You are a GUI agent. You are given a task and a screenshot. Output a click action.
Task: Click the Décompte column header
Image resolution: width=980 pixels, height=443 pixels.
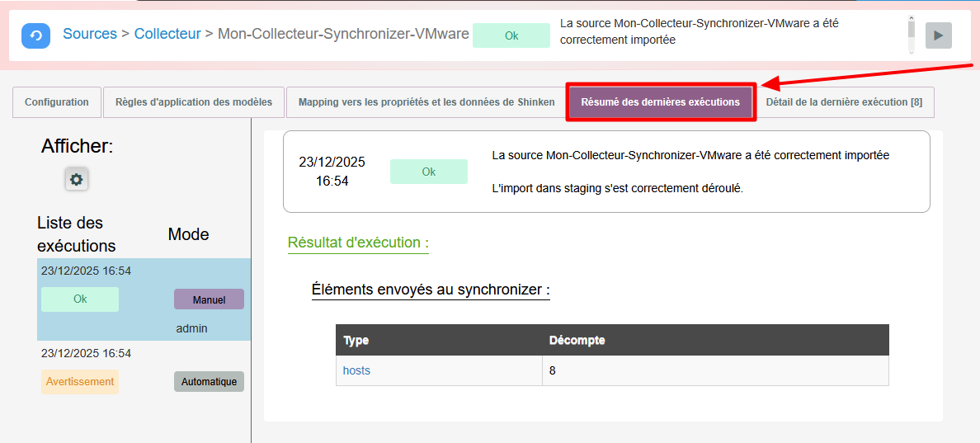point(577,340)
